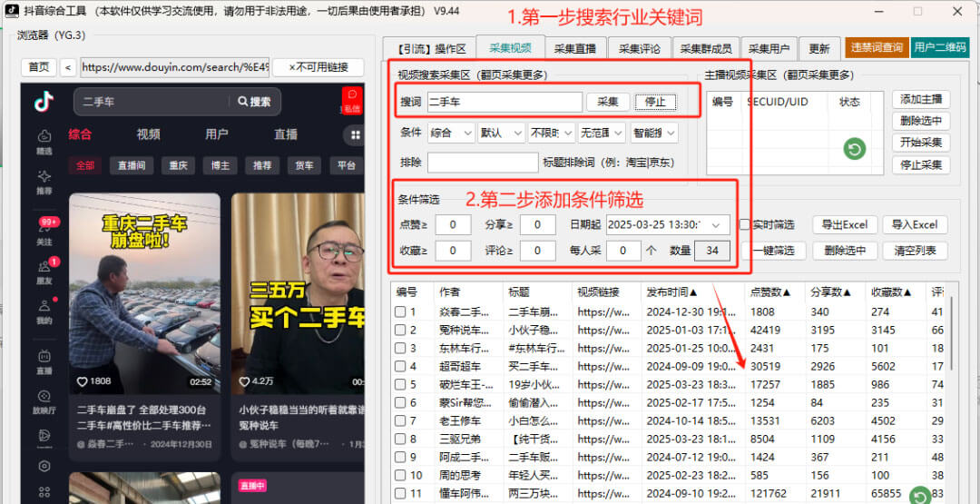Click 添加主播 button
Screen dimensions: 980x504
pos(921,99)
